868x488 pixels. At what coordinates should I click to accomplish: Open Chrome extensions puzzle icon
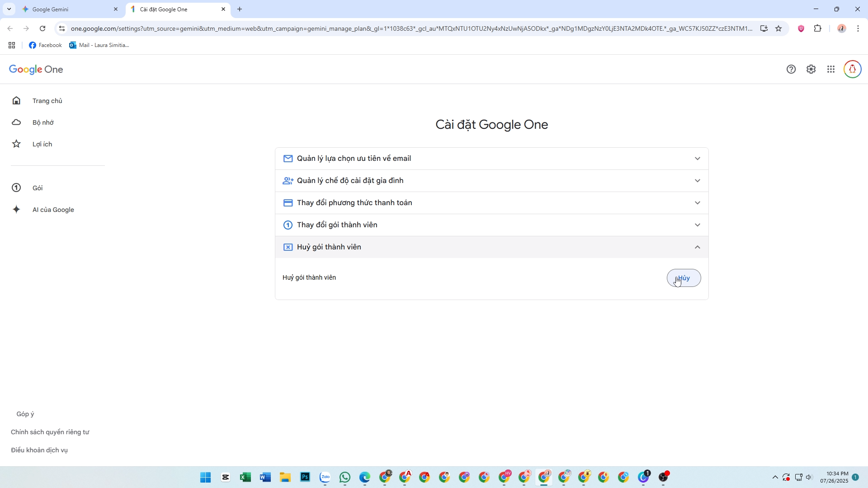[817, 28]
